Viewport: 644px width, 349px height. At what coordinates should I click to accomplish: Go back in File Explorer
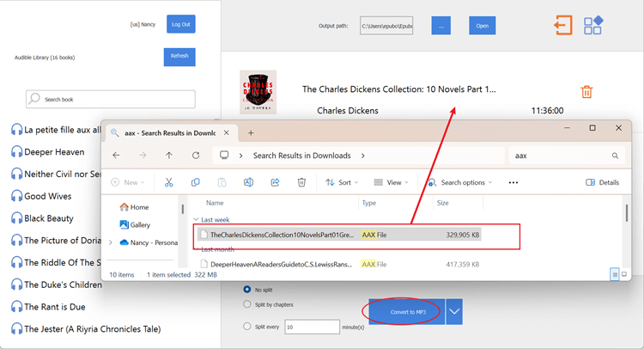(116, 156)
